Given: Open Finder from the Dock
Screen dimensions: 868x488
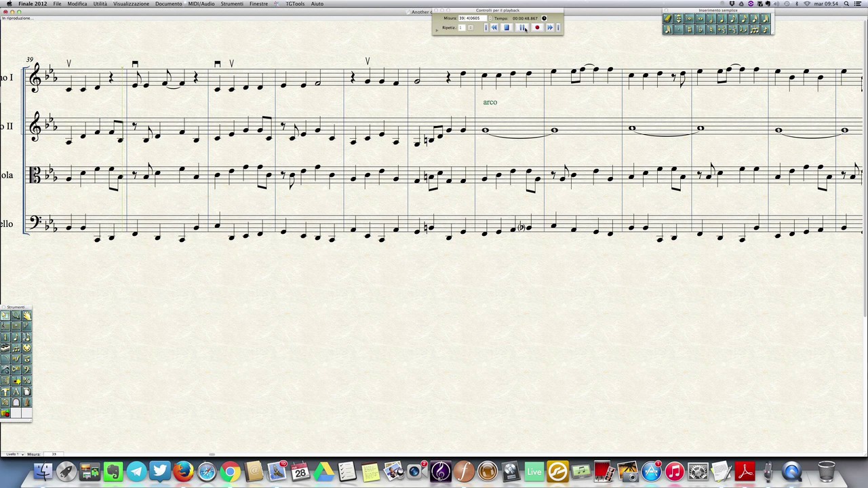Looking at the screenshot, I should coord(43,471).
